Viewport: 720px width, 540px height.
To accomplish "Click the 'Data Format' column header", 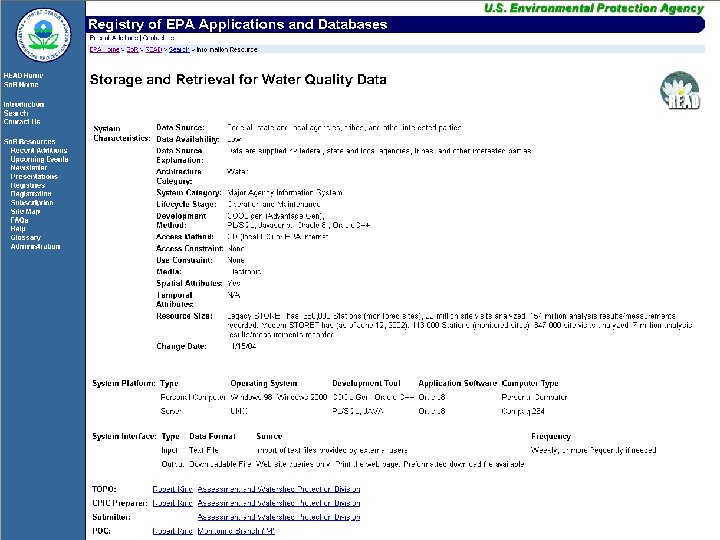I will 213,436.
